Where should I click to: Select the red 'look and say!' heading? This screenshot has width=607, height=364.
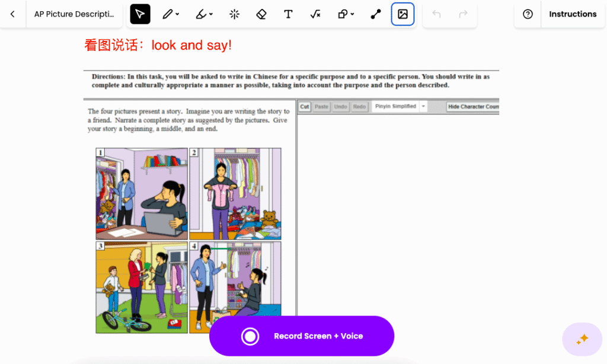tap(158, 45)
